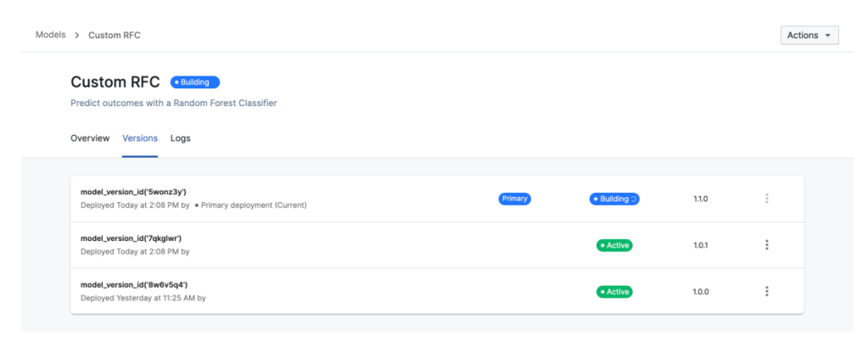Open kebab menu for version 1.0.1
868x342 pixels.
pyautogui.click(x=766, y=245)
